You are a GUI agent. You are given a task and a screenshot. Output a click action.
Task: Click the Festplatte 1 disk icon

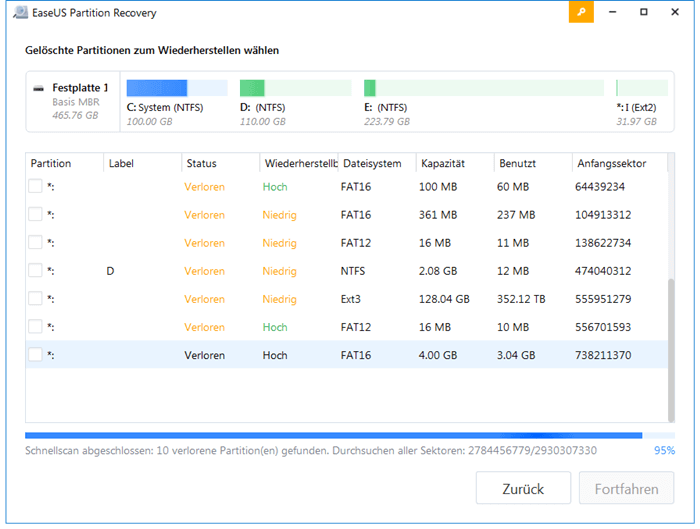coord(39,88)
